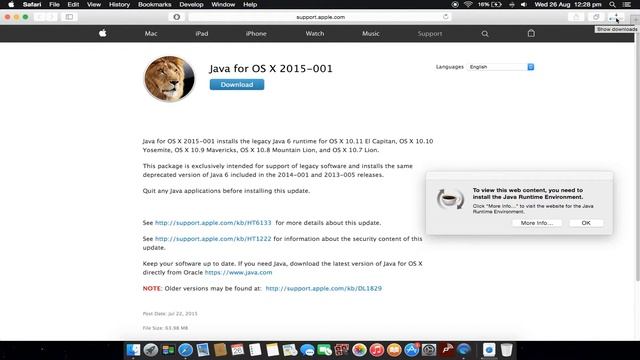
Task: Click the blue Download button
Action: (x=237, y=84)
